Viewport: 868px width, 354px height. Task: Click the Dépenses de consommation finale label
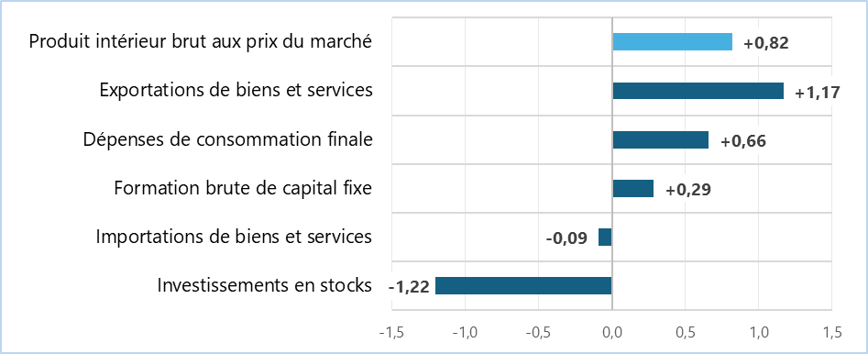(x=227, y=139)
